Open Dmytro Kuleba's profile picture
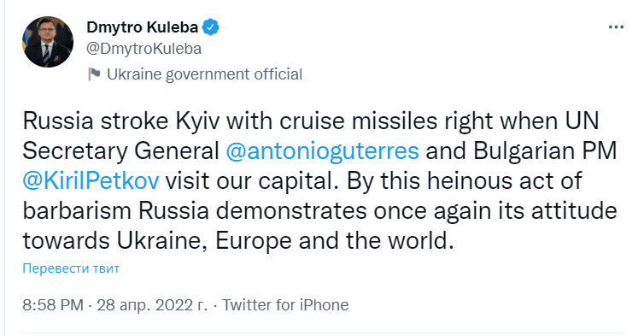This screenshot has width=644, height=336. 48,42
